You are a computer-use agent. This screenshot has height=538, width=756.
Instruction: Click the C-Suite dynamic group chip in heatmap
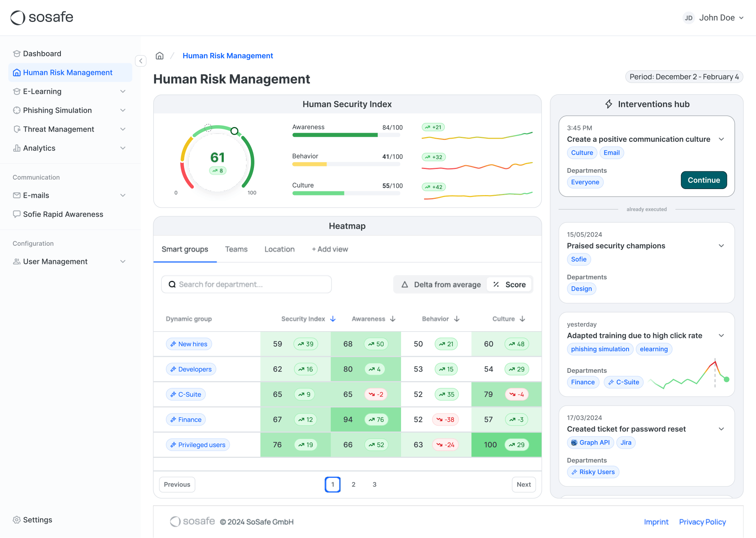point(186,395)
